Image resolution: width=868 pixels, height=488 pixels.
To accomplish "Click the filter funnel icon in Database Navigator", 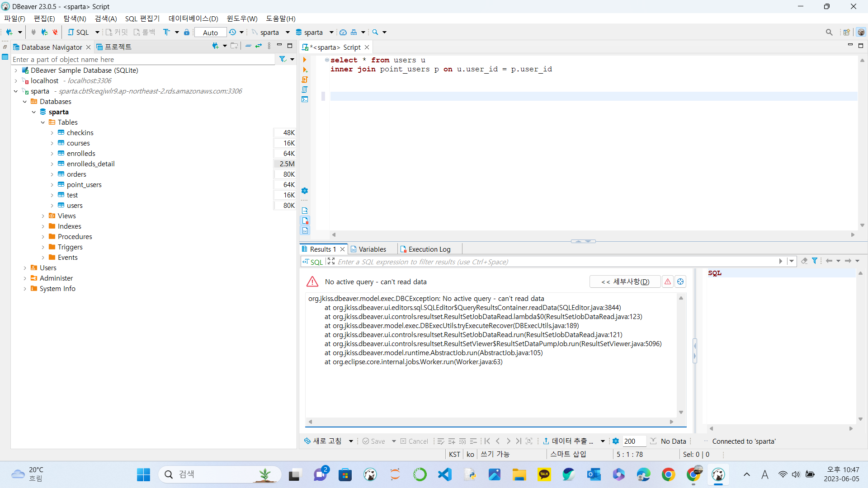I will tap(283, 59).
